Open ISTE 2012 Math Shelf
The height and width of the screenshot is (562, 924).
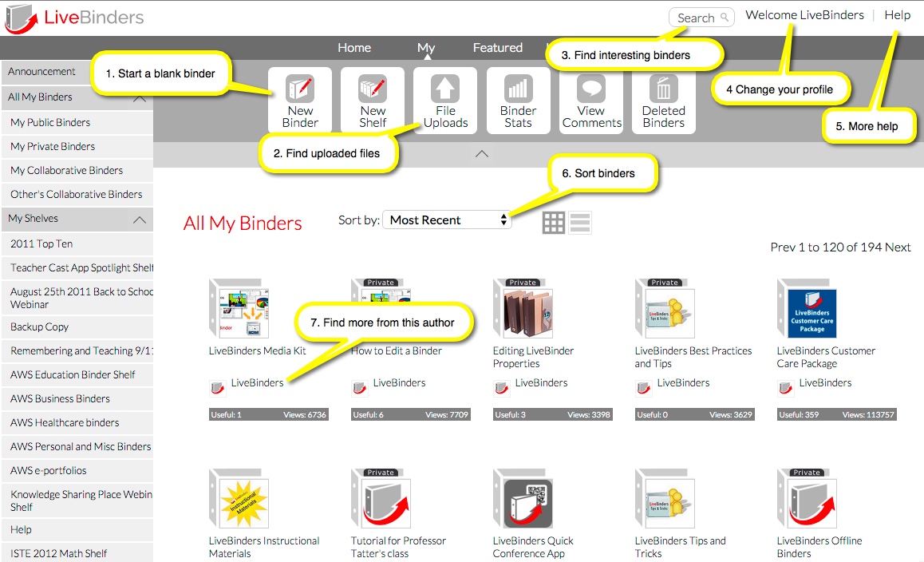(77, 553)
